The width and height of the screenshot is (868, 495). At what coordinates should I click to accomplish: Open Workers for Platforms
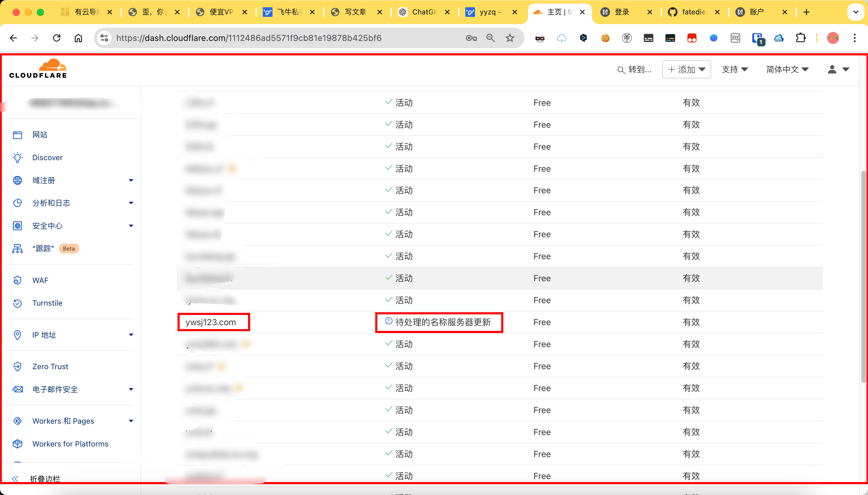pos(70,444)
